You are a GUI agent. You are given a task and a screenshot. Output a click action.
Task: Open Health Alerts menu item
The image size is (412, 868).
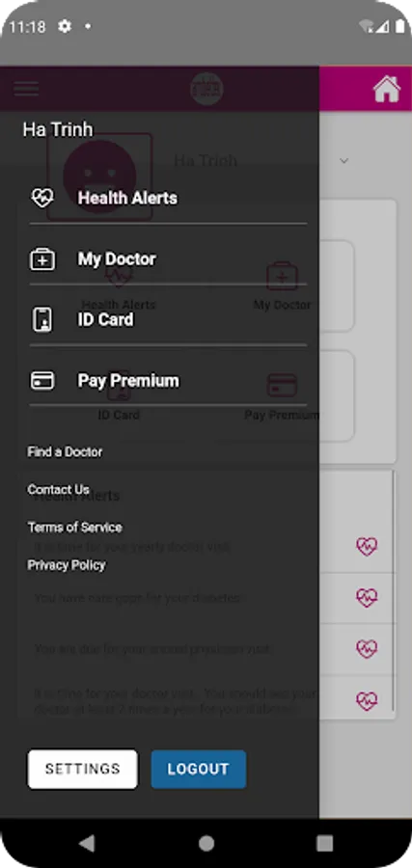(168, 198)
